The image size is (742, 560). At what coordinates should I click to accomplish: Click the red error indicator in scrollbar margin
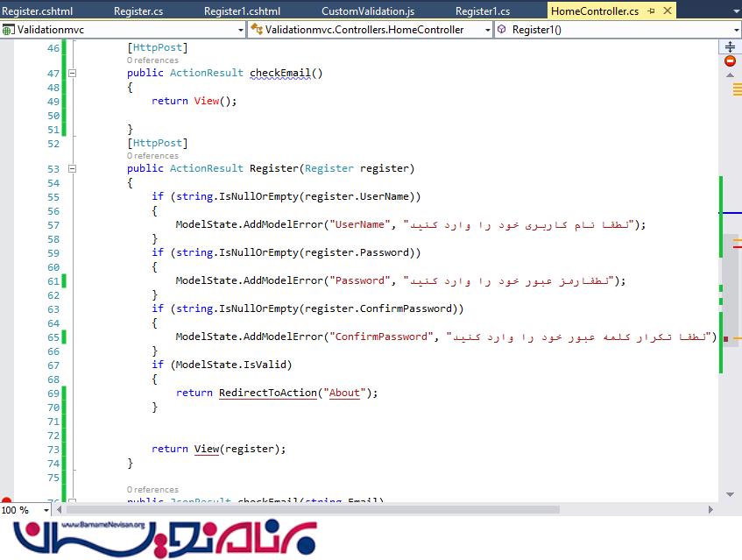pos(731,61)
